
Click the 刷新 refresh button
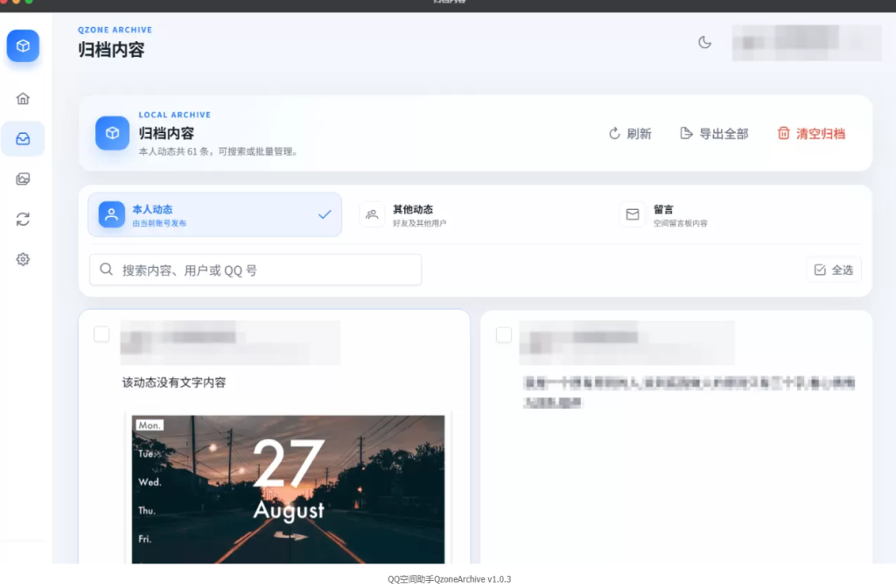[630, 134]
